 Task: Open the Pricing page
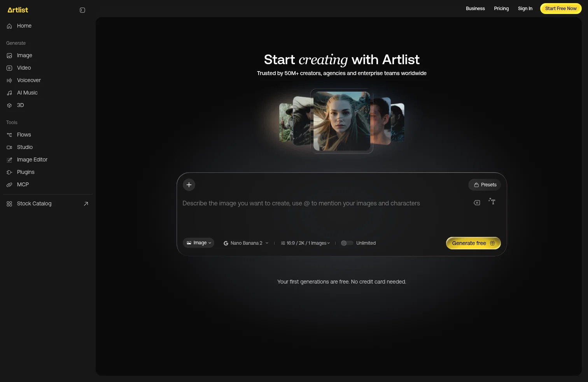[501, 9]
